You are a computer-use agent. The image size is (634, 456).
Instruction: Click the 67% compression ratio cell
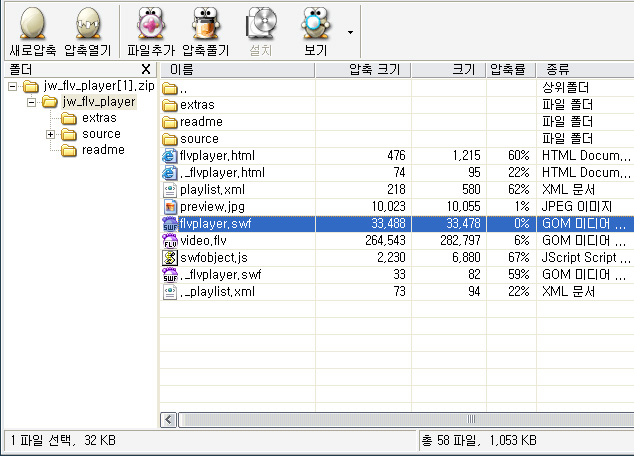click(519, 258)
